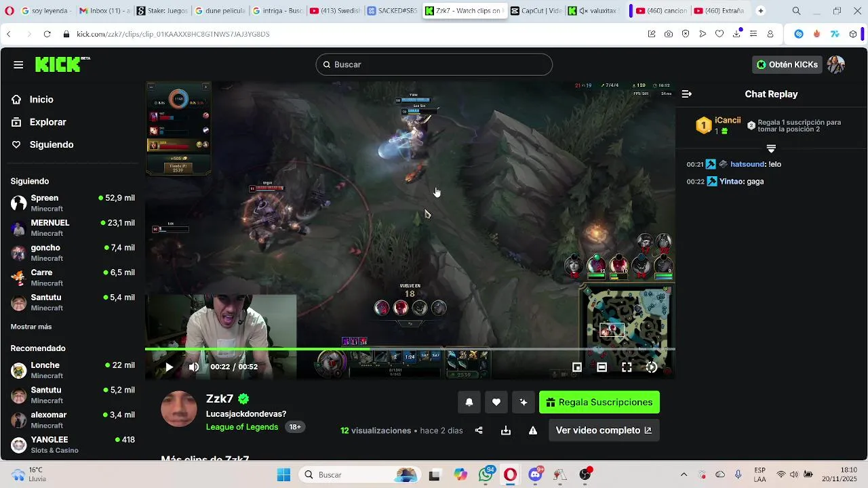Open the Inicio page
Screen dimensions: 868x488
click(x=41, y=100)
